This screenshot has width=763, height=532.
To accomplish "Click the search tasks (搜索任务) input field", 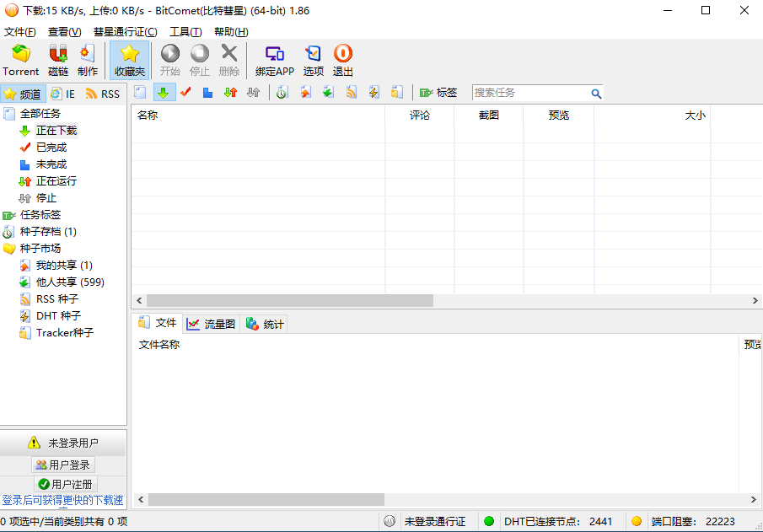I will coord(529,93).
